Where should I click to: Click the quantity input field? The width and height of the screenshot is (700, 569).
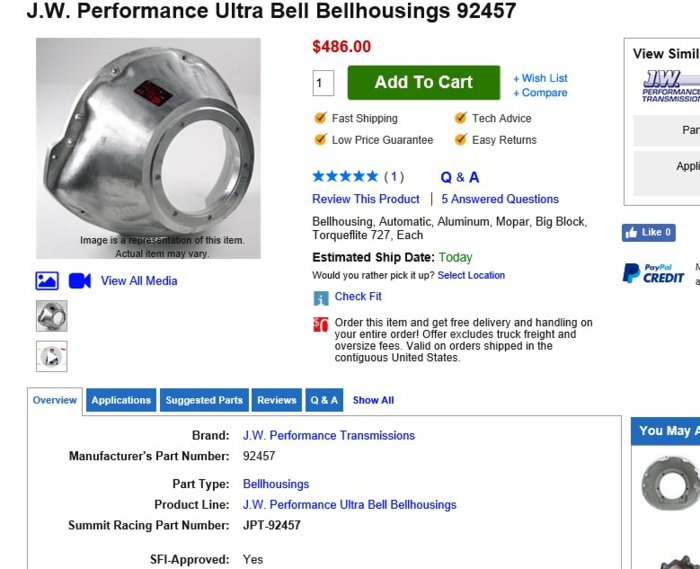coord(323,83)
